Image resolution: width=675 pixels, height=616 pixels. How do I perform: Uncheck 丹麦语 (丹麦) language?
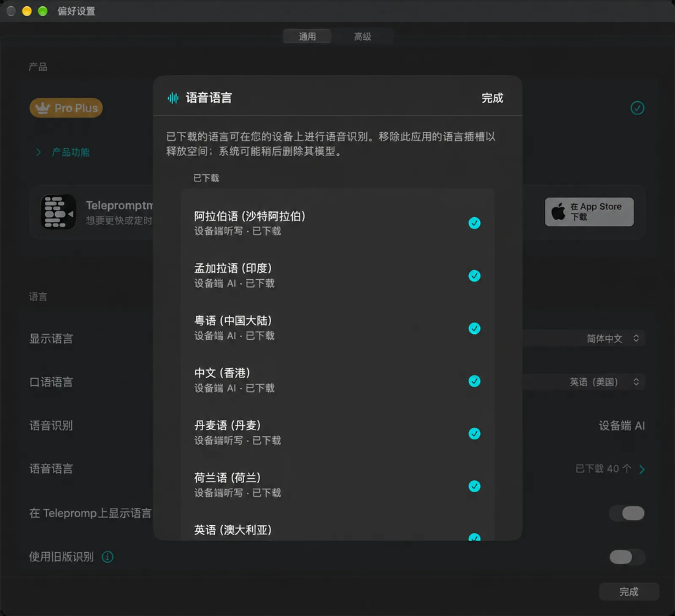(x=475, y=433)
